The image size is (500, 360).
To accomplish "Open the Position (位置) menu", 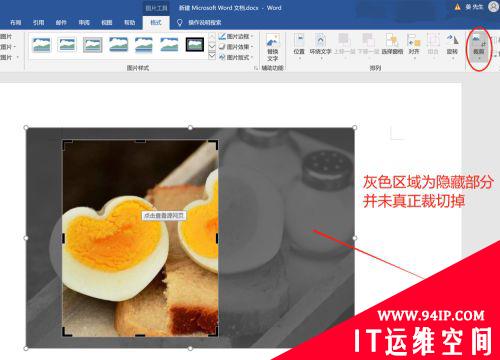I will tap(299, 46).
